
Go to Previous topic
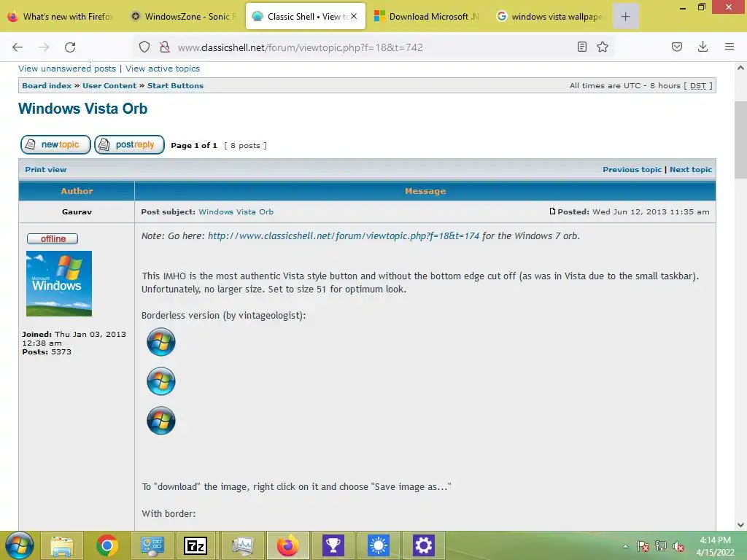[x=632, y=169]
